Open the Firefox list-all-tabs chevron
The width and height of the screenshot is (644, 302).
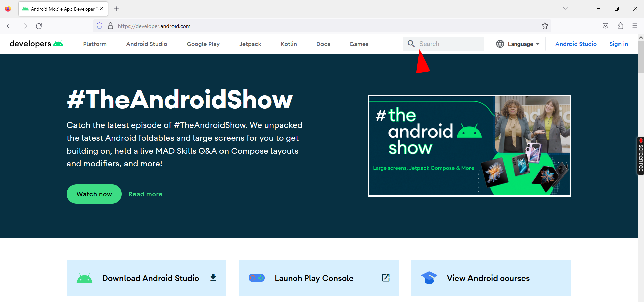point(565,8)
